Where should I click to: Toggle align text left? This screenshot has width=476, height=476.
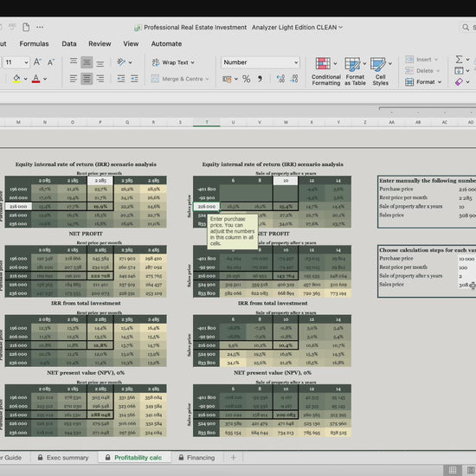(74, 79)
